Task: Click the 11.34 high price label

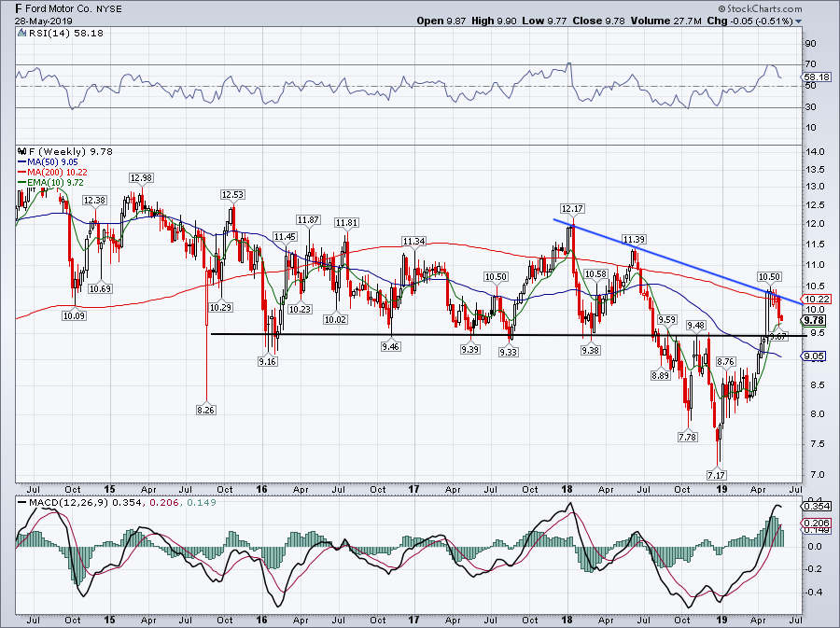Action: point(414,242)
